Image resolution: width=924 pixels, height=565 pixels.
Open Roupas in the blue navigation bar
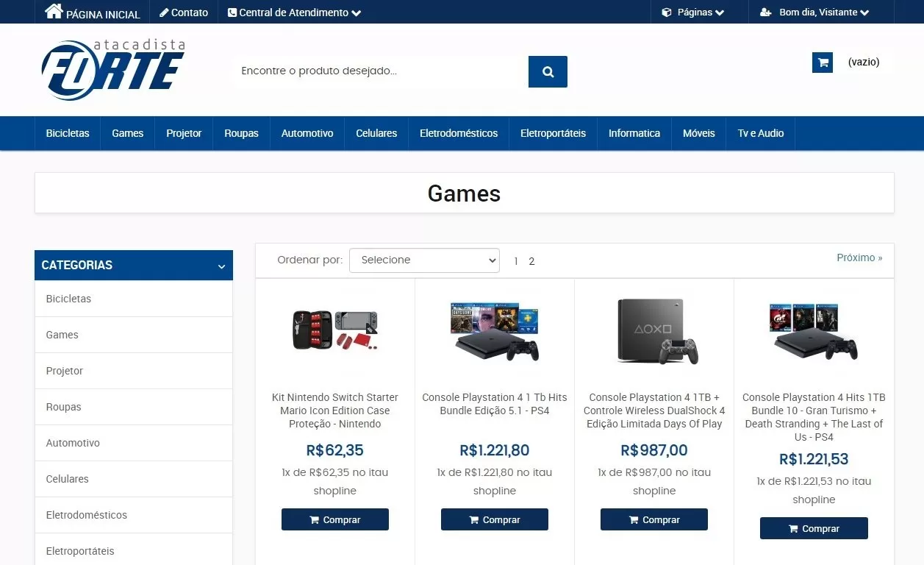pos(242,133)
